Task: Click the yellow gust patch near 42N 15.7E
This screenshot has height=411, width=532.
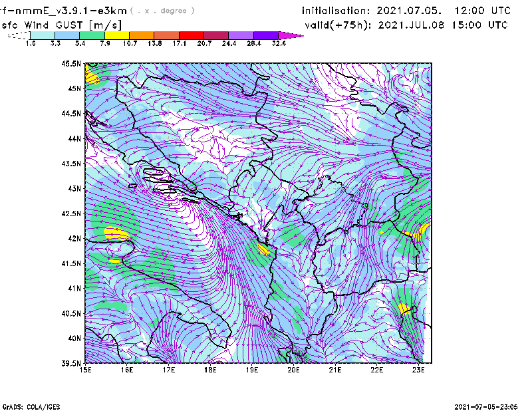Action: [116, 234]
